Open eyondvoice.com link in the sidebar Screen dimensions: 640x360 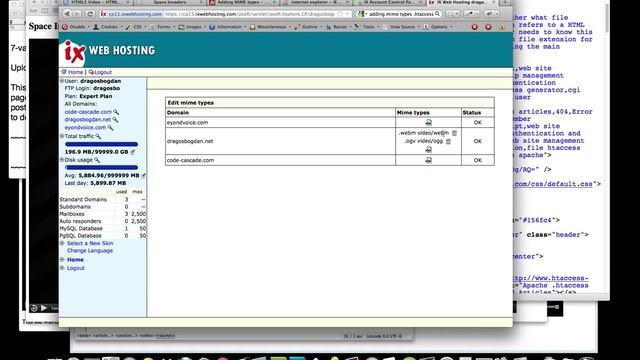pos(85,128)
